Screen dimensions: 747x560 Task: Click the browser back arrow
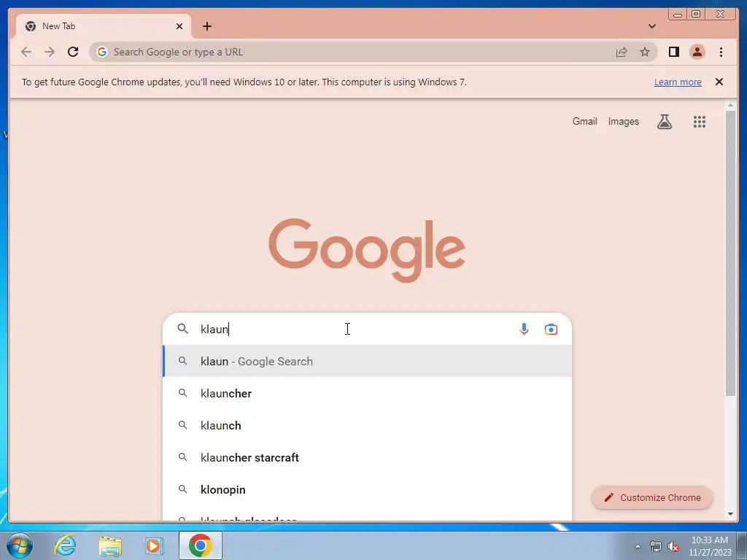[x=26, y=52]
